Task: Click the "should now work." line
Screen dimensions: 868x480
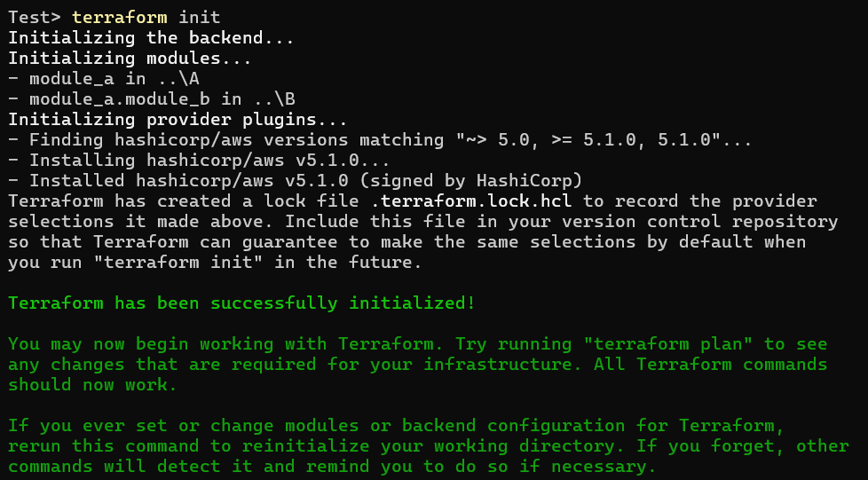Action: click(x=92, y=385)
